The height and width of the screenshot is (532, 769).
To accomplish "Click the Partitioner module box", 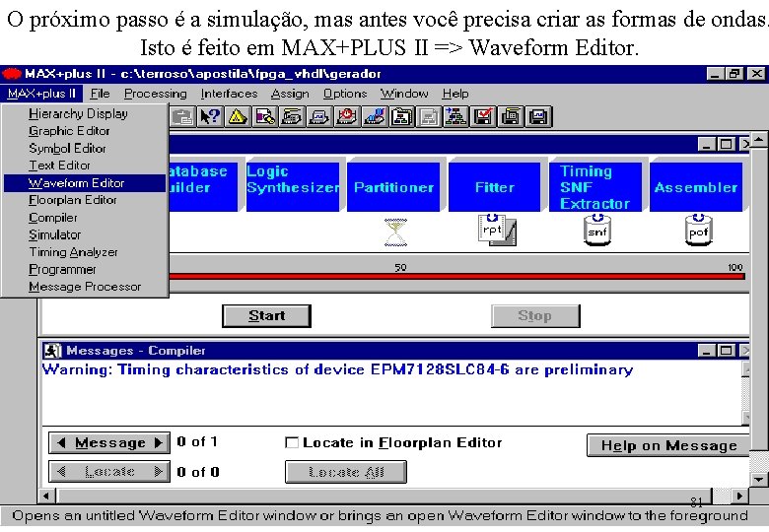I will pos(393,187).
